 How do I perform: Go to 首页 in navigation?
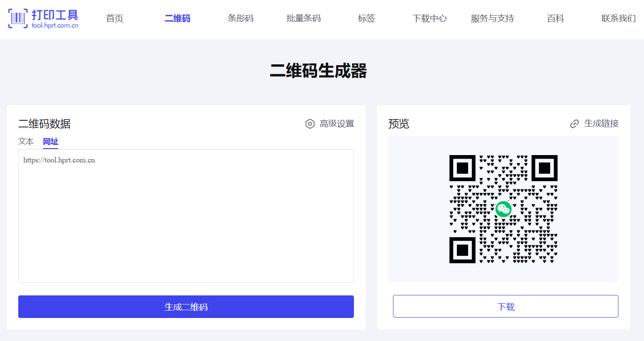[x=115, y=19]
